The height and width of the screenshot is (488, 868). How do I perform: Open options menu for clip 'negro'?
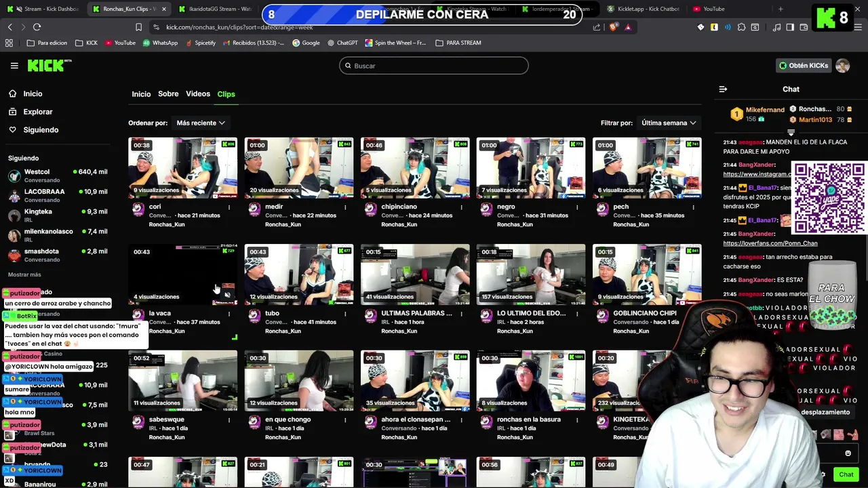[577, 207]
